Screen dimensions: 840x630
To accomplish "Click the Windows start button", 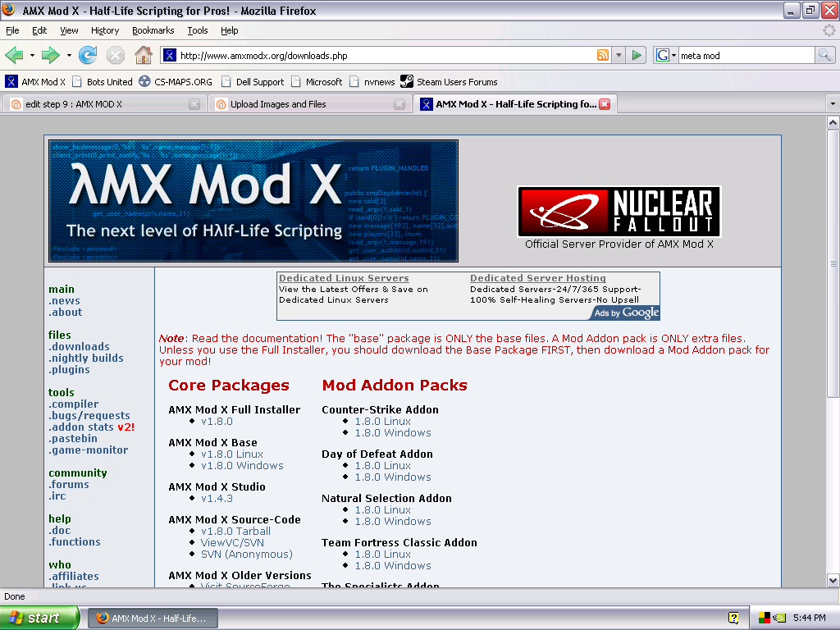I will tap(39, 618).
